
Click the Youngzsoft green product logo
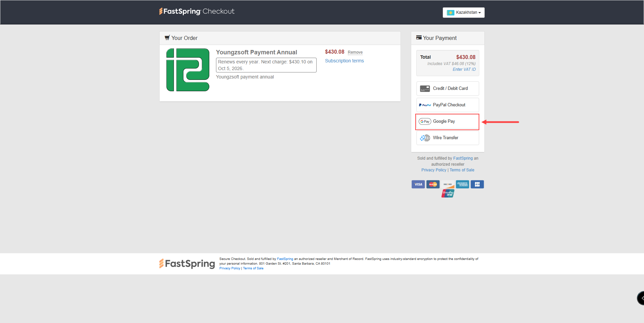coord(188,70)
